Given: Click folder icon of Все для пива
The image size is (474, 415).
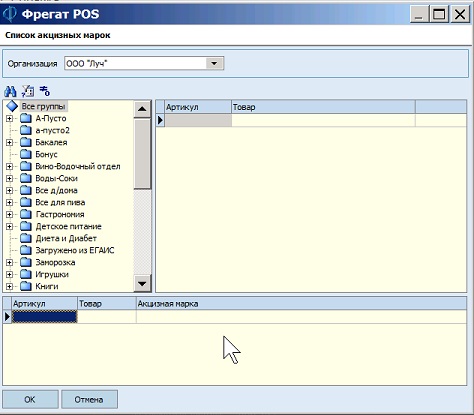Looking at the screenshot, I should point(26,202).
